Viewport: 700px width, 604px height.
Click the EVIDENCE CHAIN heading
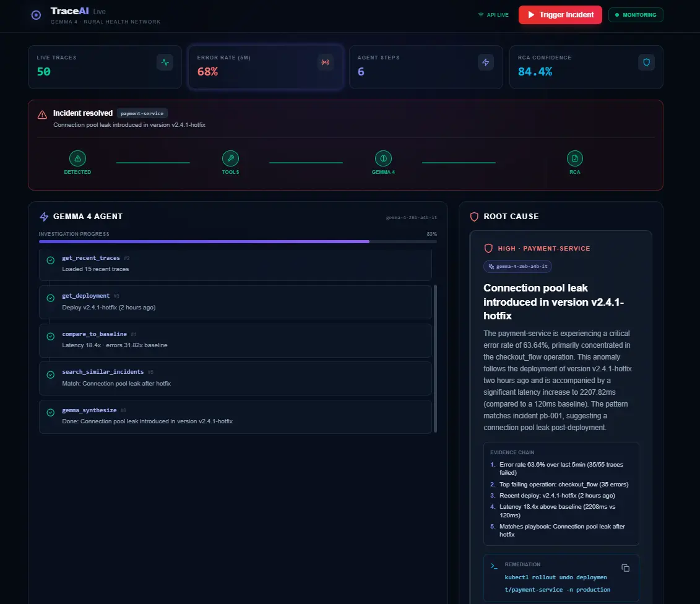(x=512, y=452)
